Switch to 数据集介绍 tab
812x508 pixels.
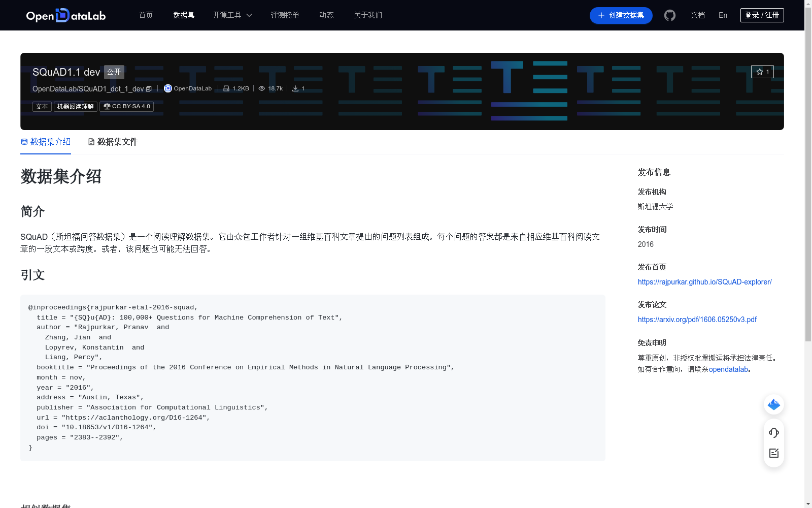[46, 142]
